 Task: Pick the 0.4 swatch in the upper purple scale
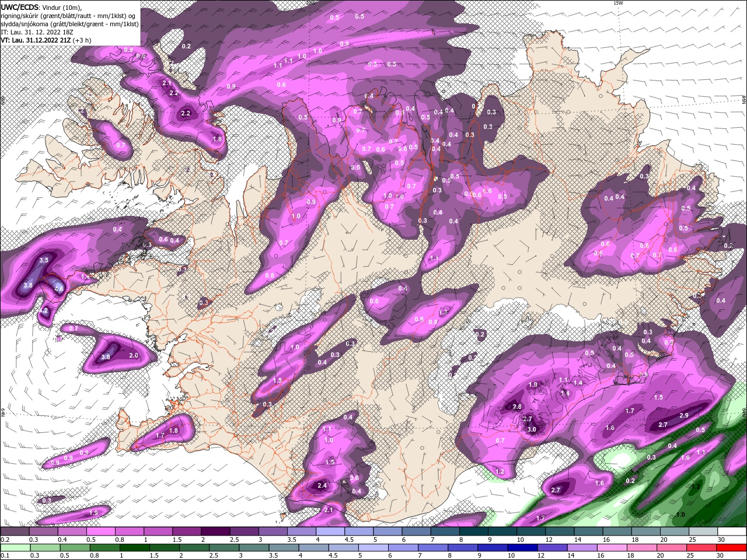[72, 531]
